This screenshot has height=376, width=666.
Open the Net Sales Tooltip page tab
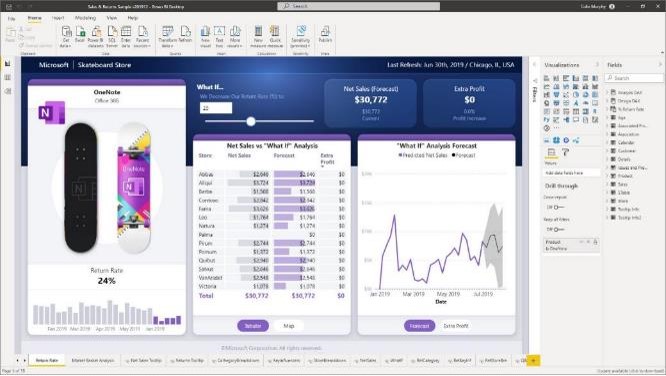[144, 360]
